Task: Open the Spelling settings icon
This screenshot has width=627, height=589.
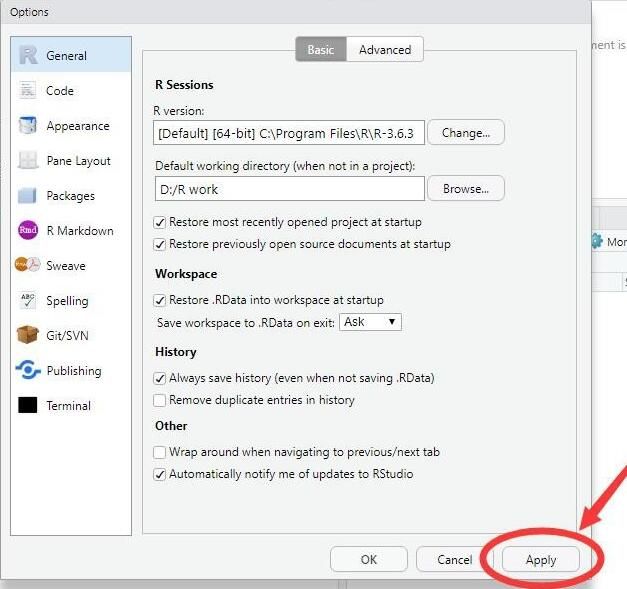Action: click(28, 301)
